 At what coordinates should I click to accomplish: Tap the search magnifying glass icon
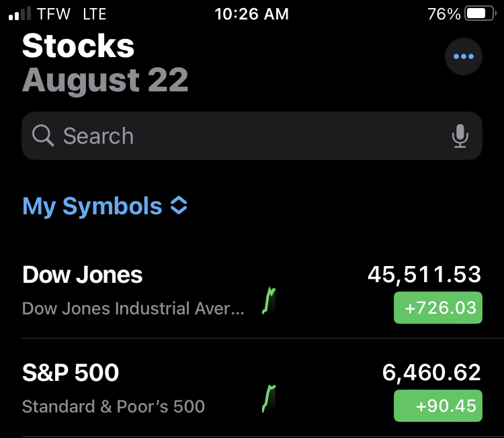pos(43,136)
